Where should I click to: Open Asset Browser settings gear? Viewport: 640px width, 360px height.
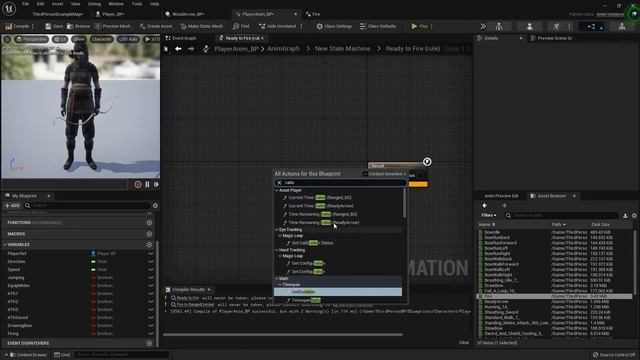coord(634,216)
